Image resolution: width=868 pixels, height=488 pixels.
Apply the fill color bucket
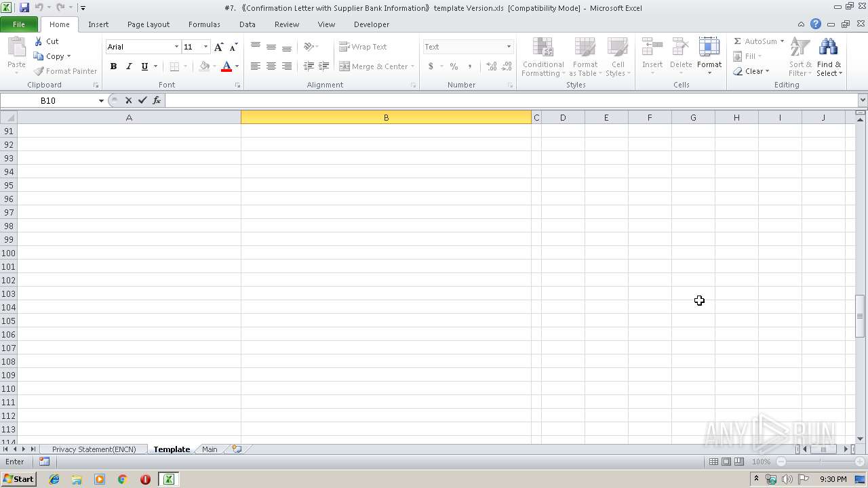click(x=204, y=66)
